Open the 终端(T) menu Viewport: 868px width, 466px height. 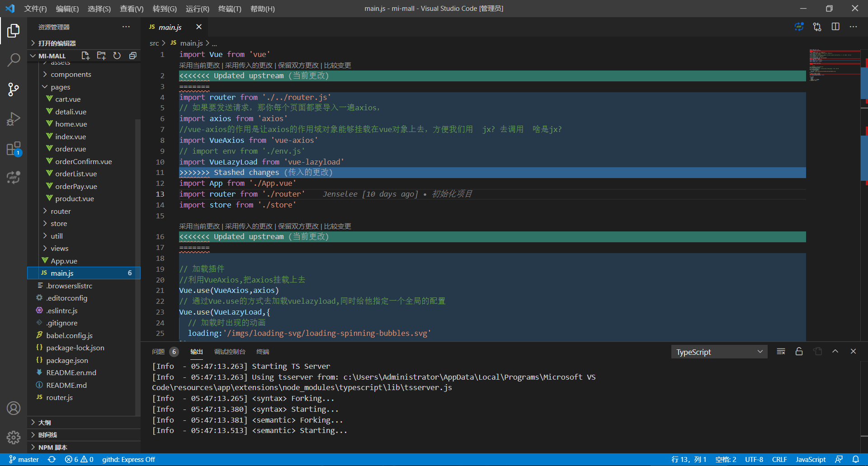click(230, 9)
